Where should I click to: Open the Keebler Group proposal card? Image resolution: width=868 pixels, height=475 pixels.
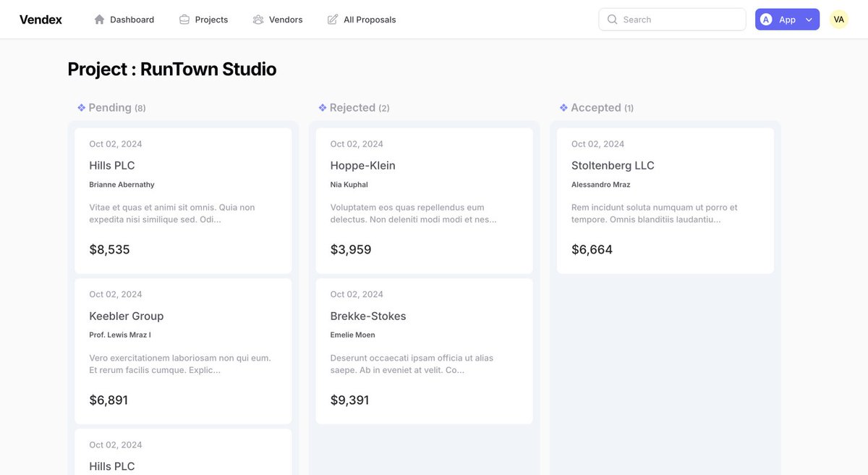(x=183, y=351)
